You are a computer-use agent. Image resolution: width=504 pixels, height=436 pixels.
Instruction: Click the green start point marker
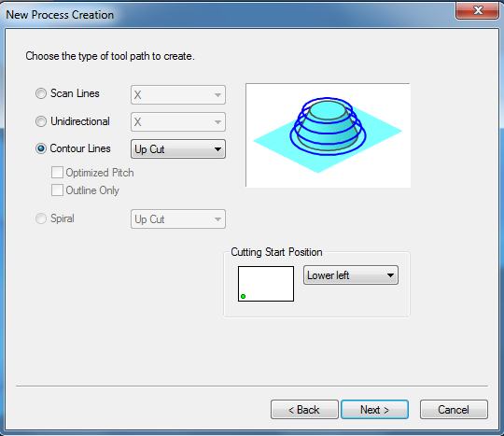[244, 297]
